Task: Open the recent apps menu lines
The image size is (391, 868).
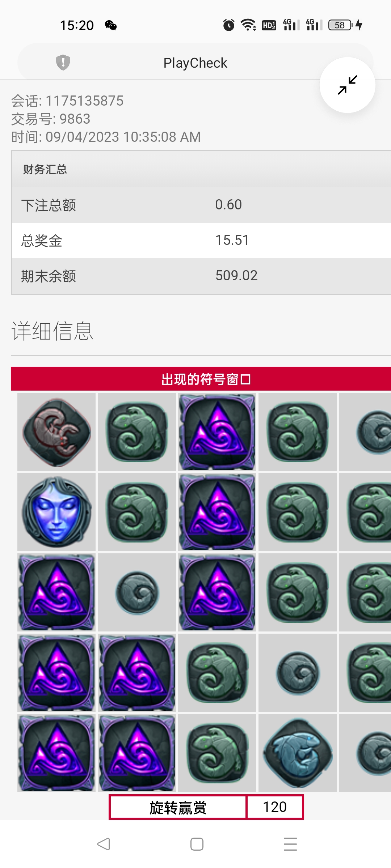Action: coord(290,844)
